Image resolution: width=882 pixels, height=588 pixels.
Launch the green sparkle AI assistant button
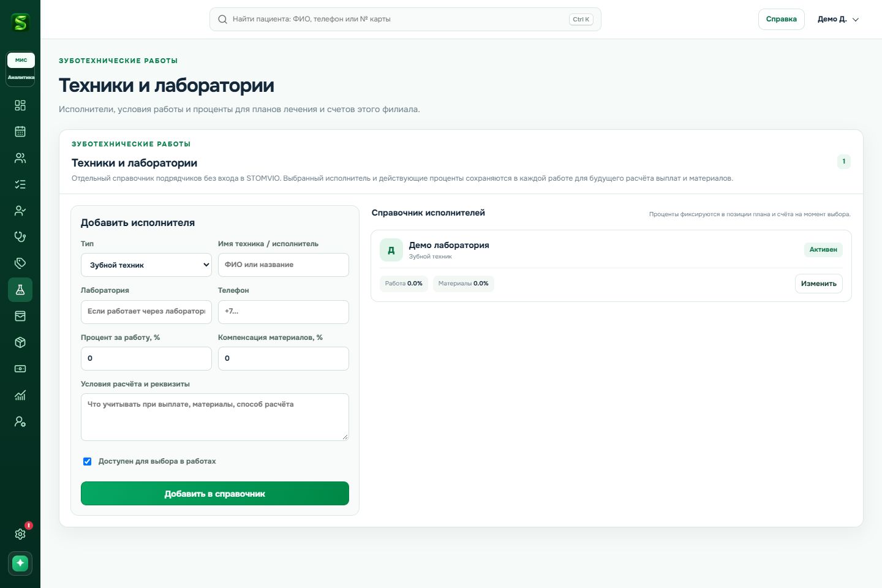click(20, 563)
